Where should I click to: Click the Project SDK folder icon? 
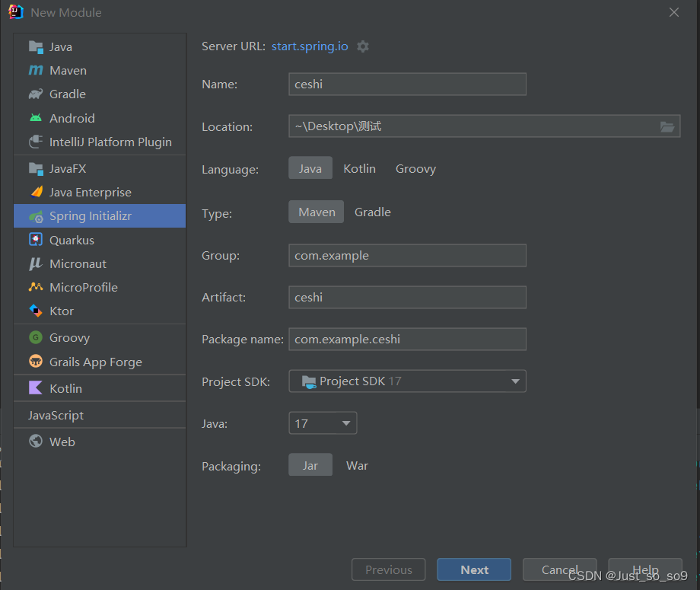309,381
